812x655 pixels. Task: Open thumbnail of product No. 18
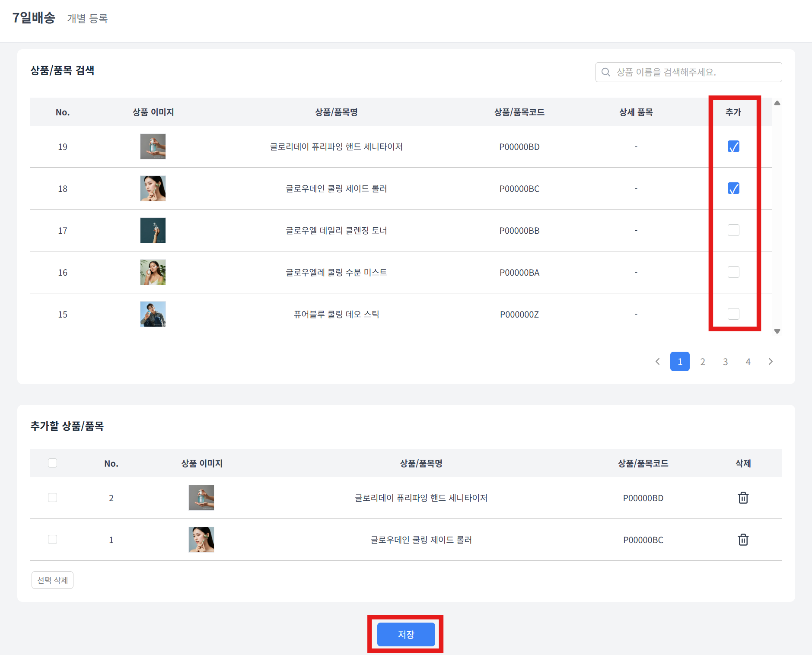(153, 188)
